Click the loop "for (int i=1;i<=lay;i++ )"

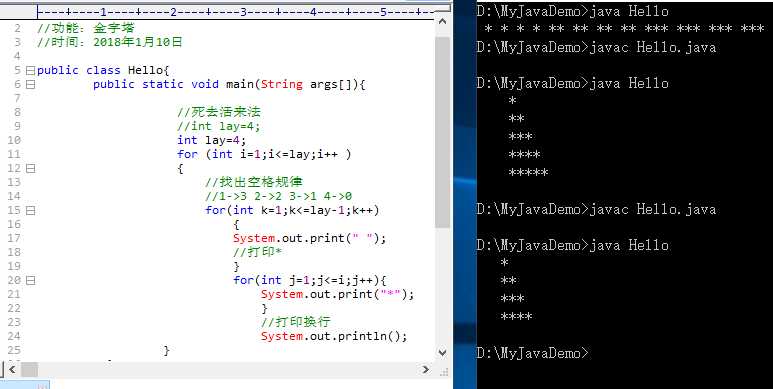coord(264,154)
